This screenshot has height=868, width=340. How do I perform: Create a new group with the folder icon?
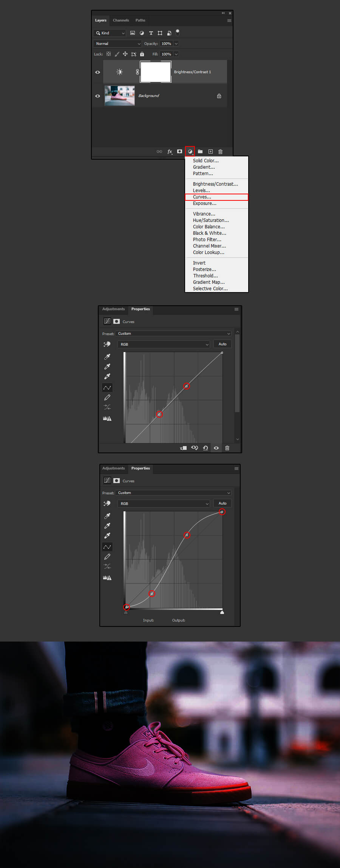point(200,152)
